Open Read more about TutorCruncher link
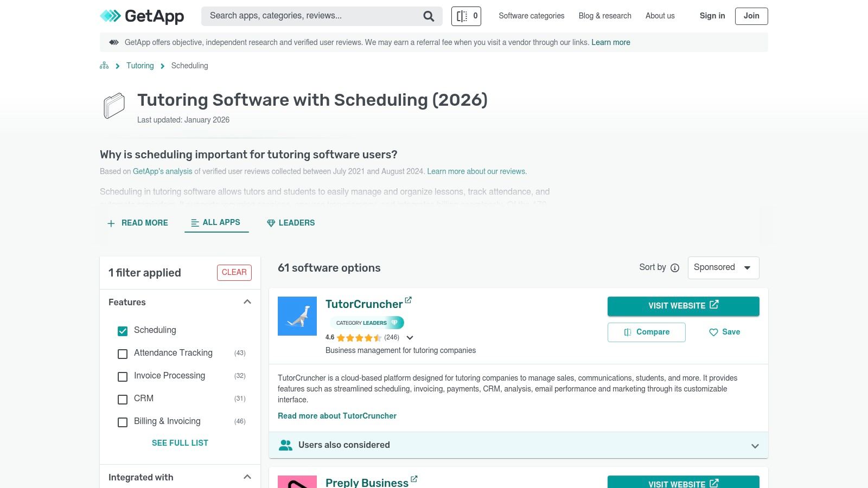868x488 pixels. click(337, 416)
